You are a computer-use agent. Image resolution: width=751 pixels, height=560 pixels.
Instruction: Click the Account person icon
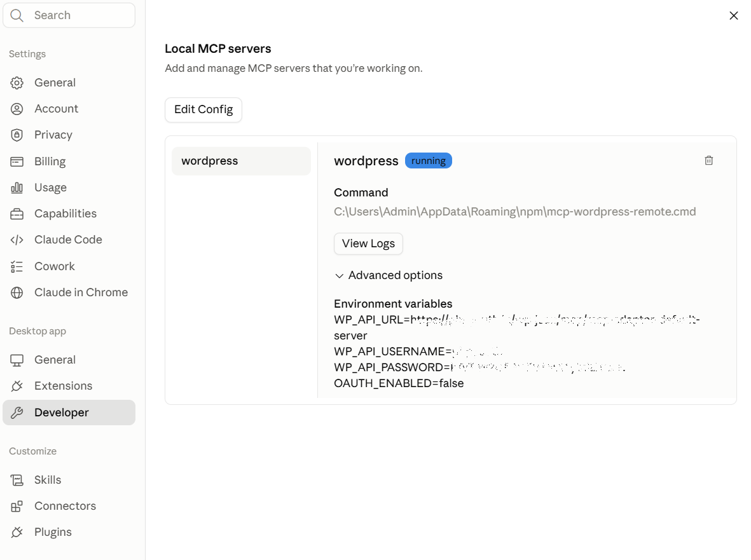(17, 109)
